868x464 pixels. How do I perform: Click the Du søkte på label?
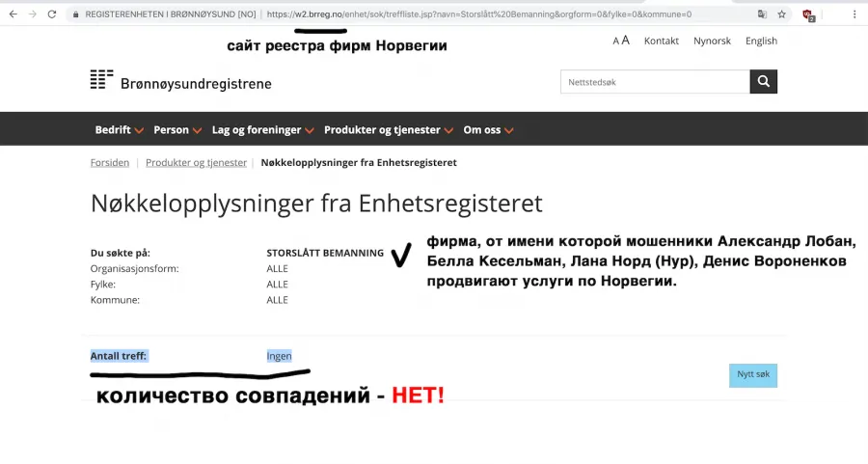pos(121,253)
